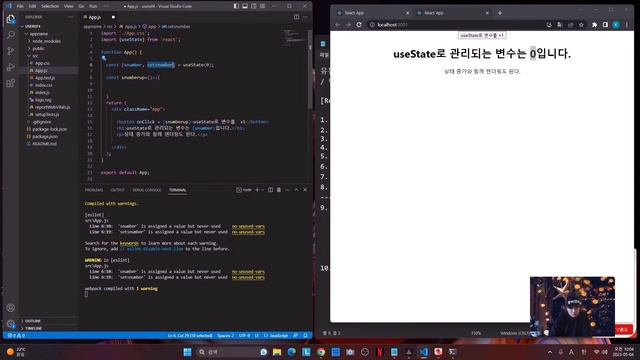
Task: Switch to the DEBUG CONSOLE panel tab
Action: 147,190
